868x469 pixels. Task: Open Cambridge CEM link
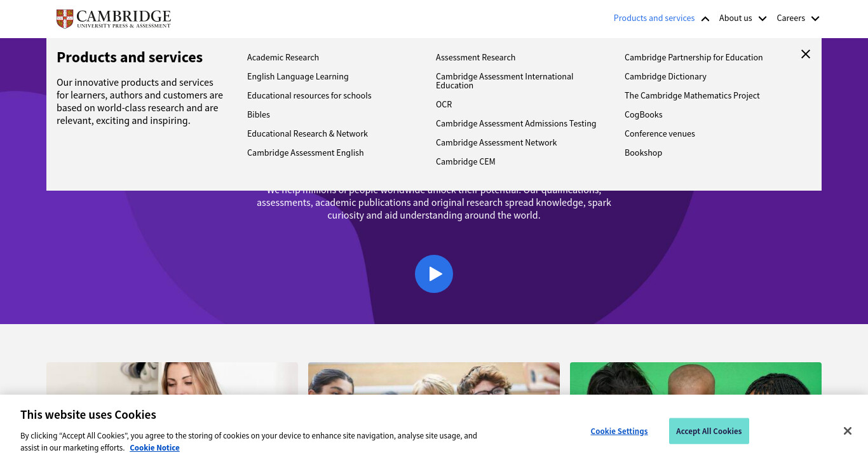point(465,161)
